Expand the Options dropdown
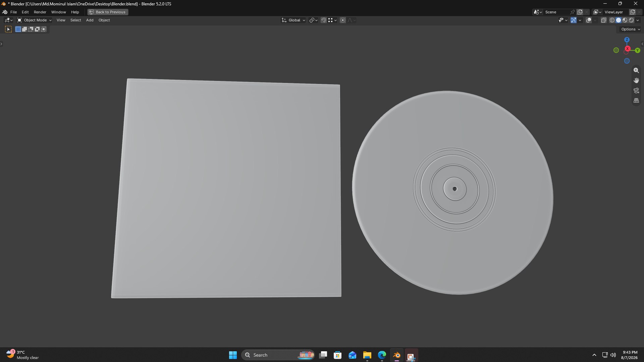Image resolution: width=644 pixels, height=362 pixels. 631,29
